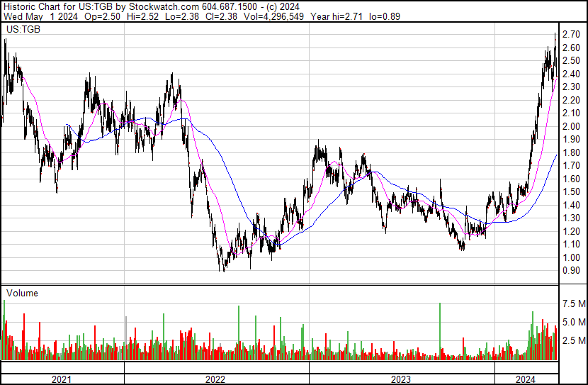Click the Cl=2.38 closing price value
588x385 pixels.
click(x=221, y=16)
